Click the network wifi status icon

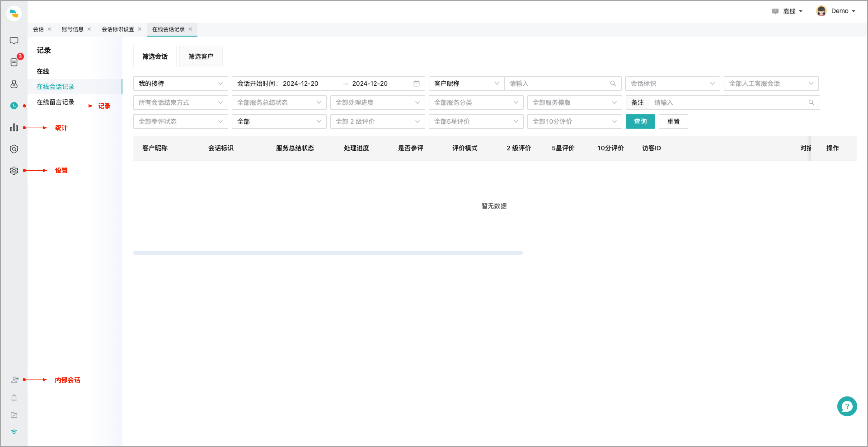14,431
